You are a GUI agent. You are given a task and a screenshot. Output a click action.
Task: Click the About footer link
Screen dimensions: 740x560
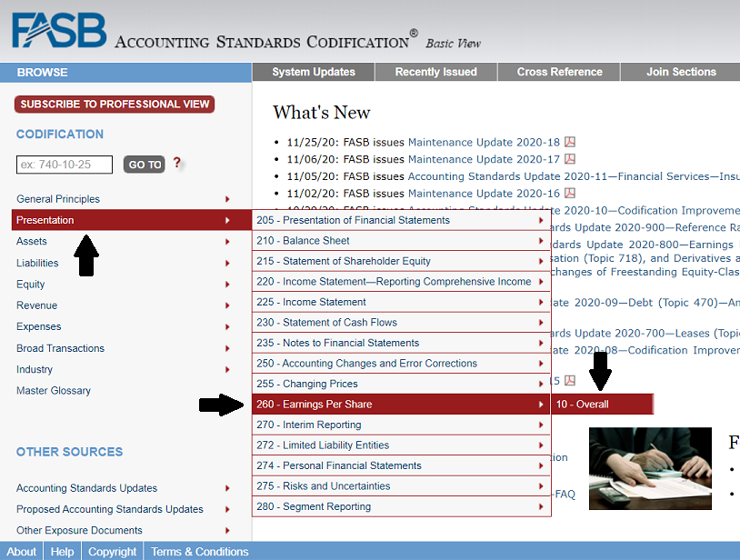pyautogui.click(x=21, y=552)
